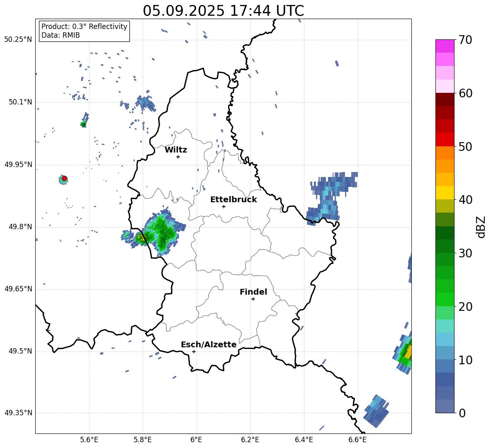Click the 49.5°N latitude label
The width and height of the screenshot is (491, 448).
pyautogui.click(x=20, y=351)
